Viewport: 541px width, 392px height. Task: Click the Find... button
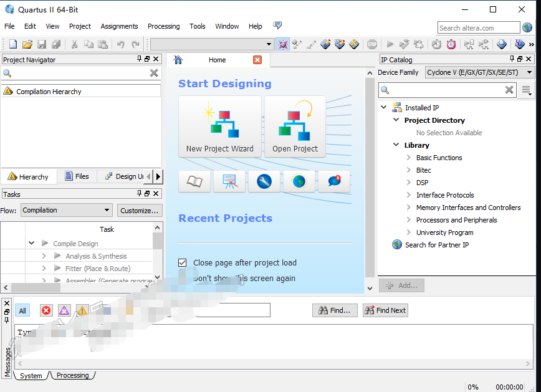coord(335,310)
